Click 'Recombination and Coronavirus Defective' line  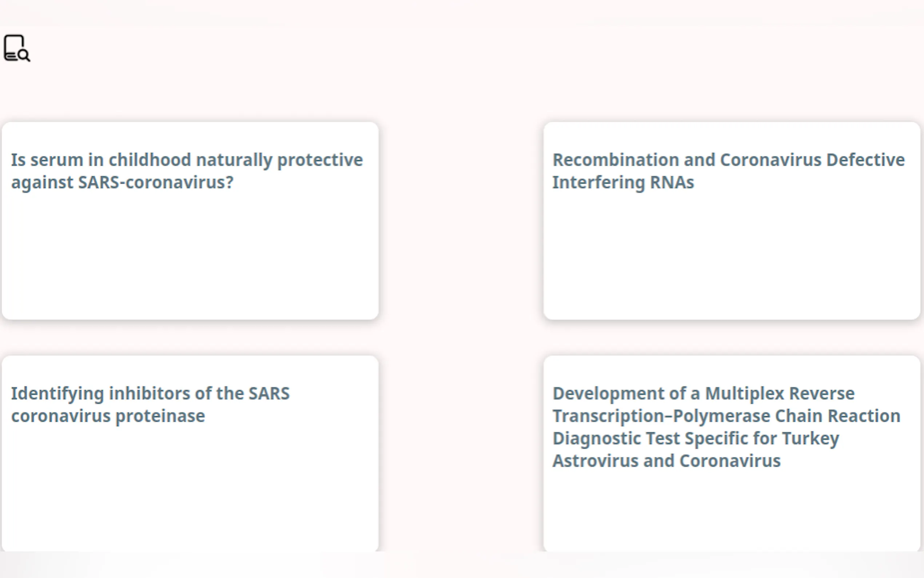pyautogui.click(x=728, y=160)
